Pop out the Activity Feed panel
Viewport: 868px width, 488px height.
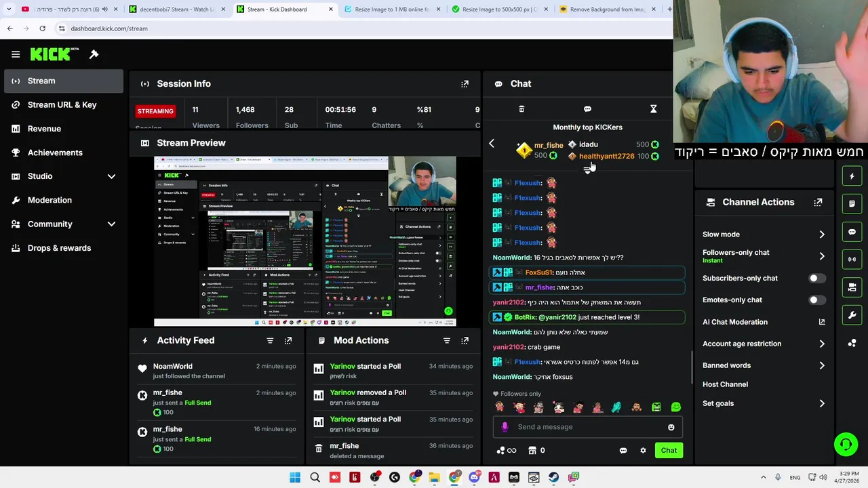pos(288,340)
